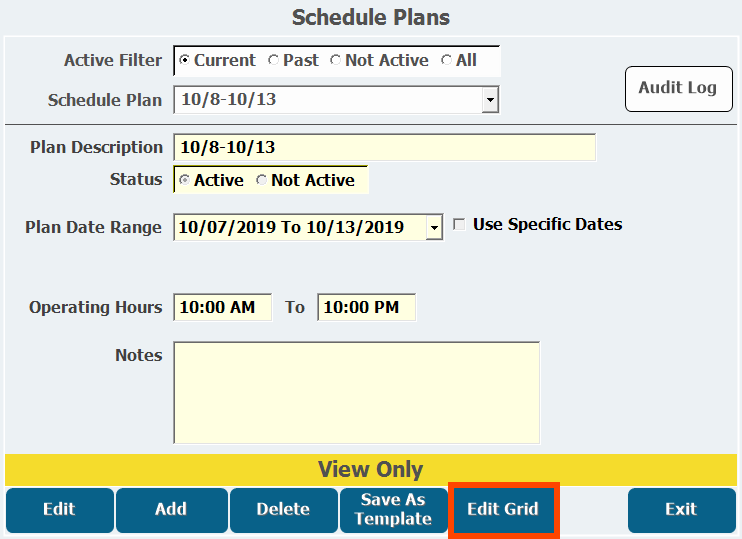Open the Audit Log

tap(677, 88)
